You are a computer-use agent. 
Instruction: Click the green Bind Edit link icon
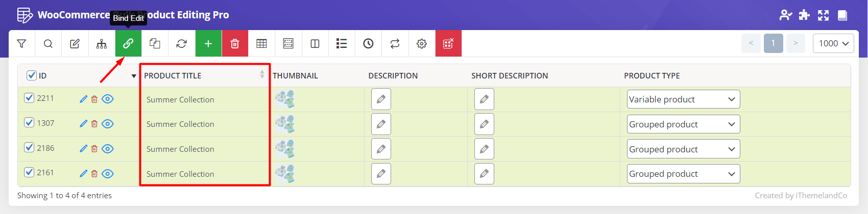coord(128,44)
